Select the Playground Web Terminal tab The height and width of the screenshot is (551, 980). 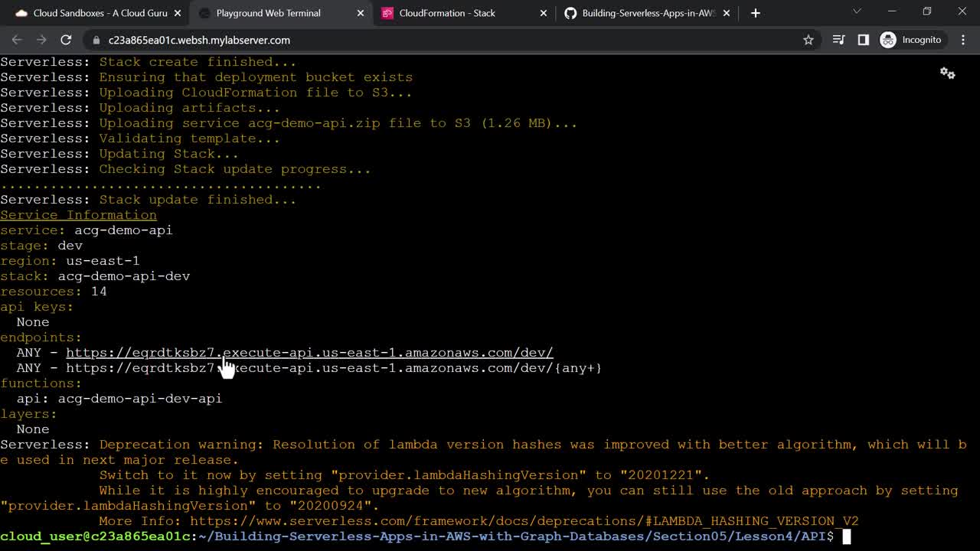[280, 13]
